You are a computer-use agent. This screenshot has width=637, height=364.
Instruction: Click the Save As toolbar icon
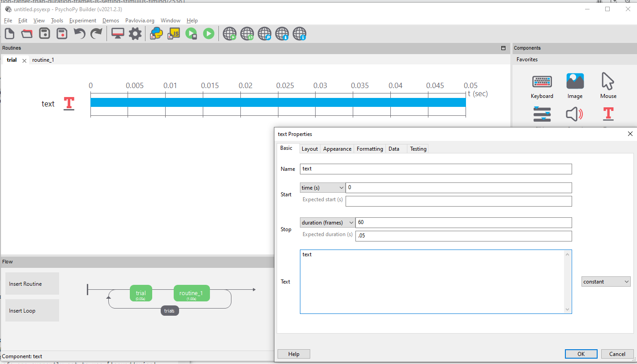coord(62,34)
